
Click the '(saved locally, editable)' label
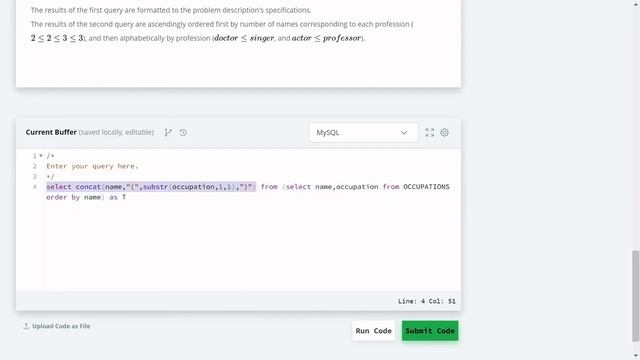(116, 132)
